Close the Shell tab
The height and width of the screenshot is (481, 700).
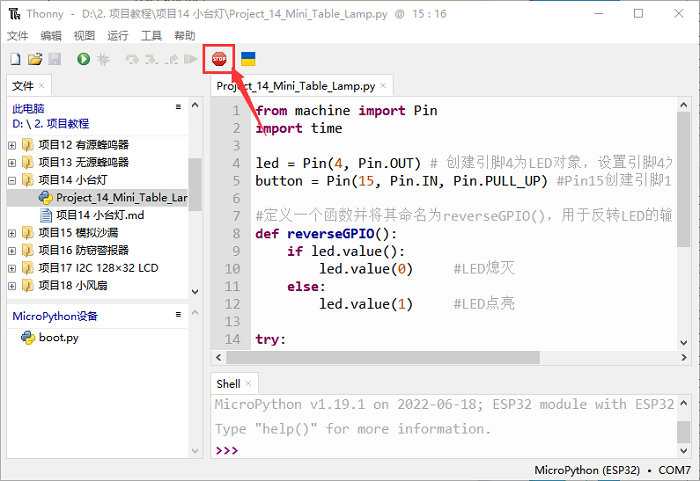point(249,384)
